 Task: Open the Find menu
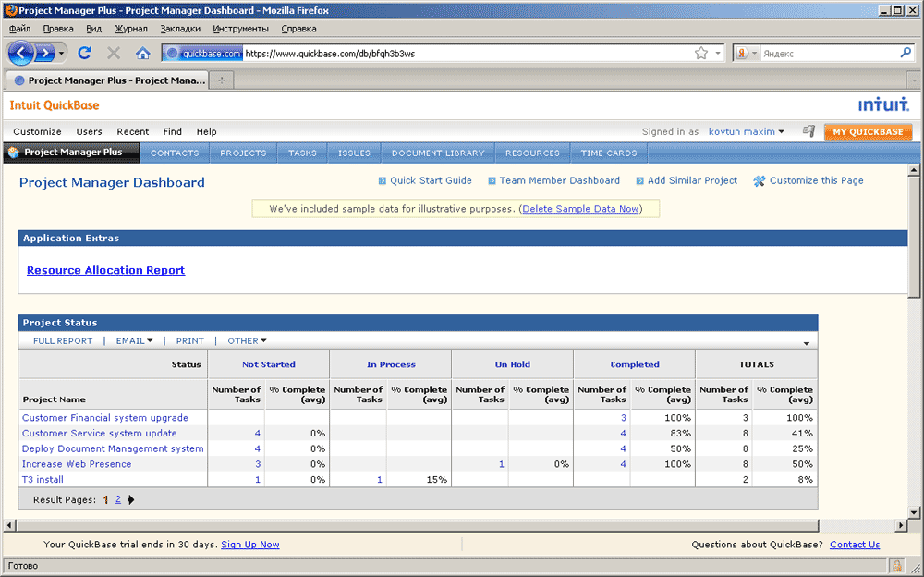tap(172, 131)
